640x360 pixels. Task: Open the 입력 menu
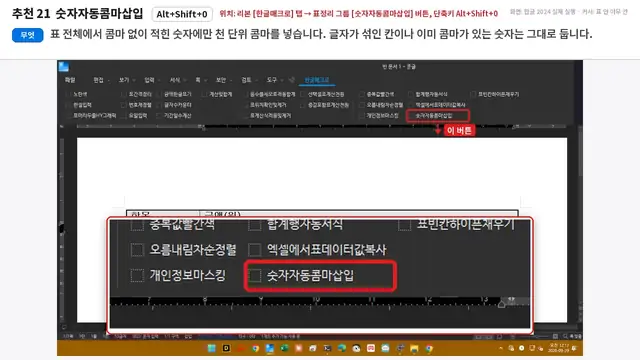(x=149, y=80)
